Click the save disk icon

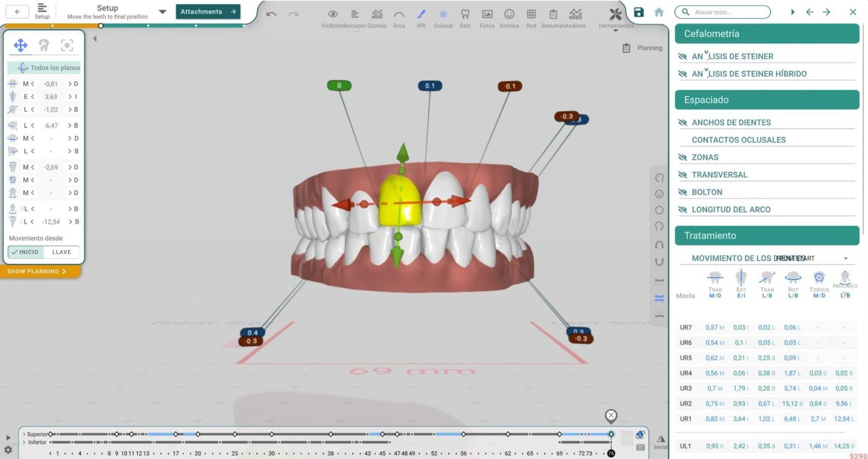pos(639,12)
